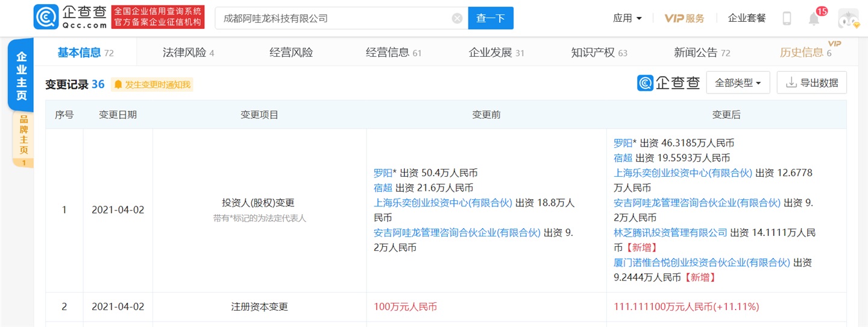Open 厦门诺惟合悦创业投资合伙企业 link
Screen dimensions: 868x327
pyautogui.click(x=701, y=262)
